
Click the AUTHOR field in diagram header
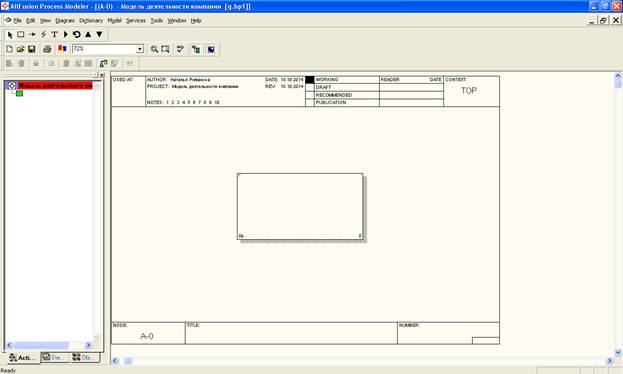[178, 80]
